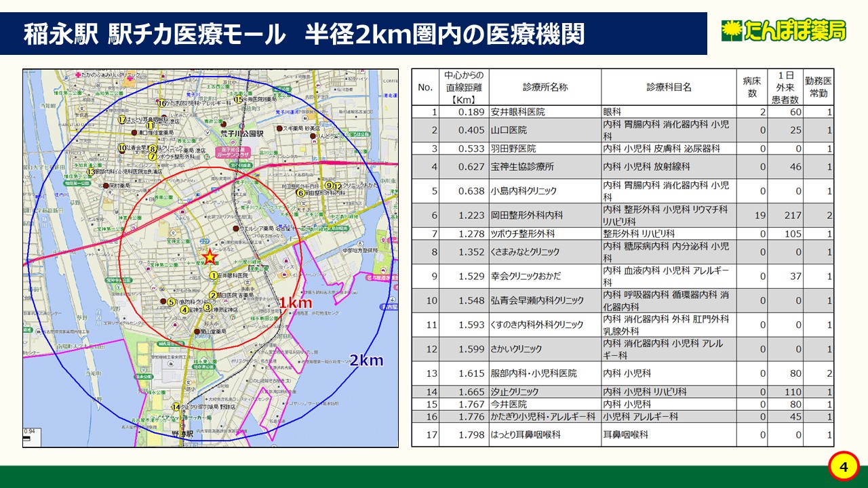Click the slide page number 4 badge
The image size is (868, 488).
pyautogui.click(x=844, y=467)
